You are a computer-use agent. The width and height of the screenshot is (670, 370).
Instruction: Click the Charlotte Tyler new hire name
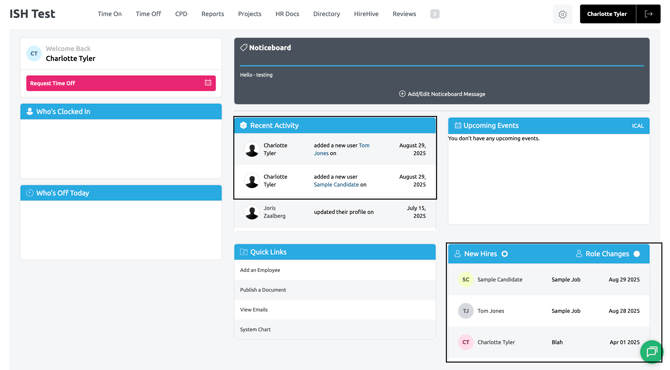tap(496, 342)
